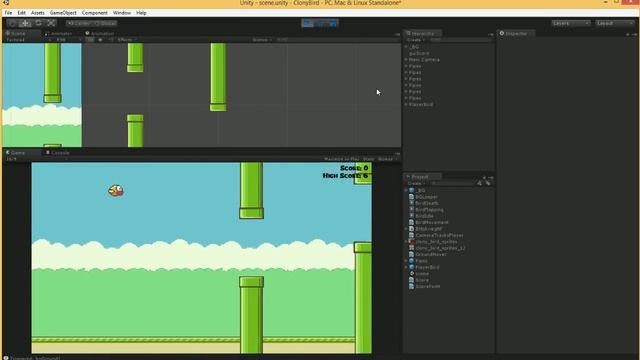
Task: Open the Scene panel options menu icon
Action: point(397,34)
